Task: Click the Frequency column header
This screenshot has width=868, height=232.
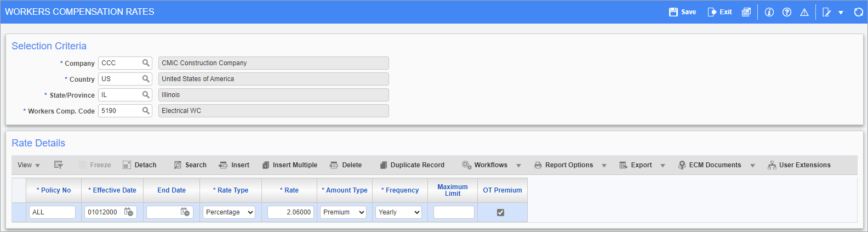Action: click(x=400, y=190)
